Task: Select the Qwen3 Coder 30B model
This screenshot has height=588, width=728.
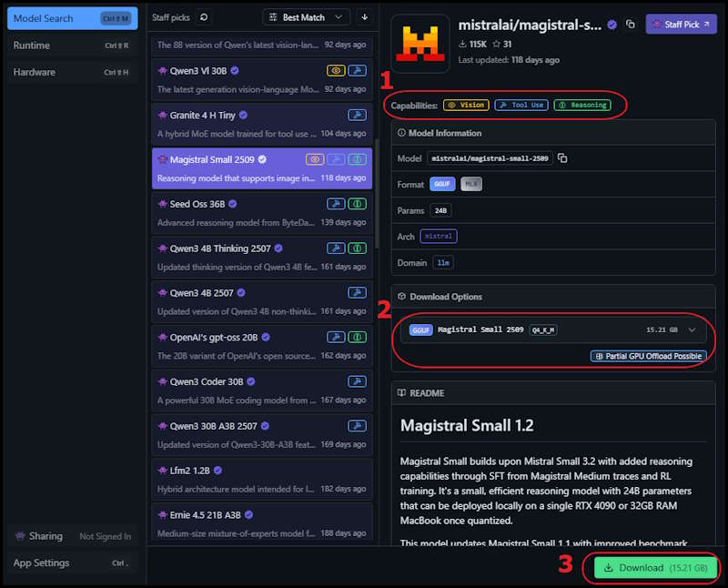Action: (x=262, y=390)
